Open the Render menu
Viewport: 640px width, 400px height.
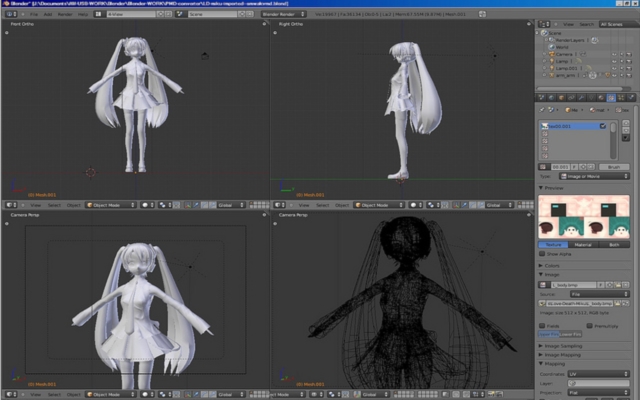click(x=65, y=14)
